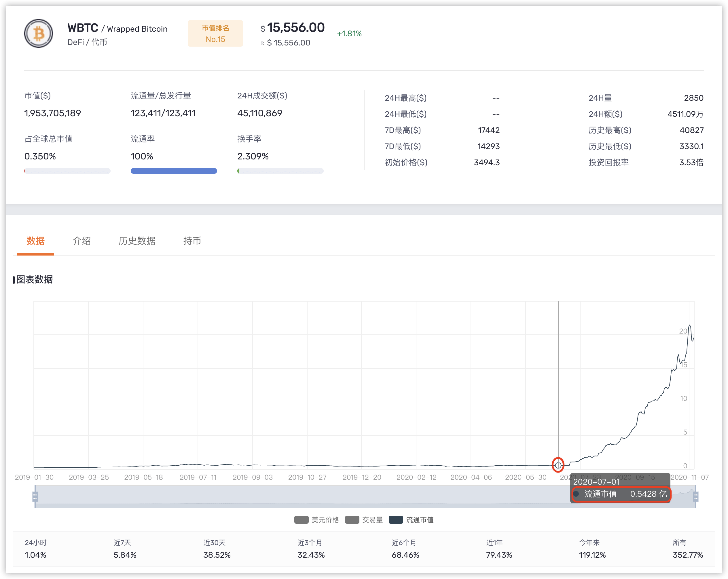Open the 历史数据 tab
The height and width of the screenshot is (579, 728).
(x=137, y=241)
